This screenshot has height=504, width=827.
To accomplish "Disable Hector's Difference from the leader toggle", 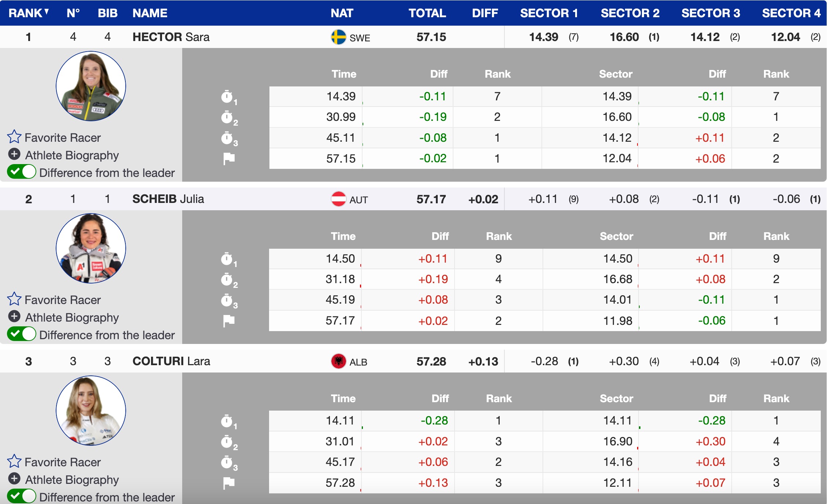I will (x=22, y=172).
